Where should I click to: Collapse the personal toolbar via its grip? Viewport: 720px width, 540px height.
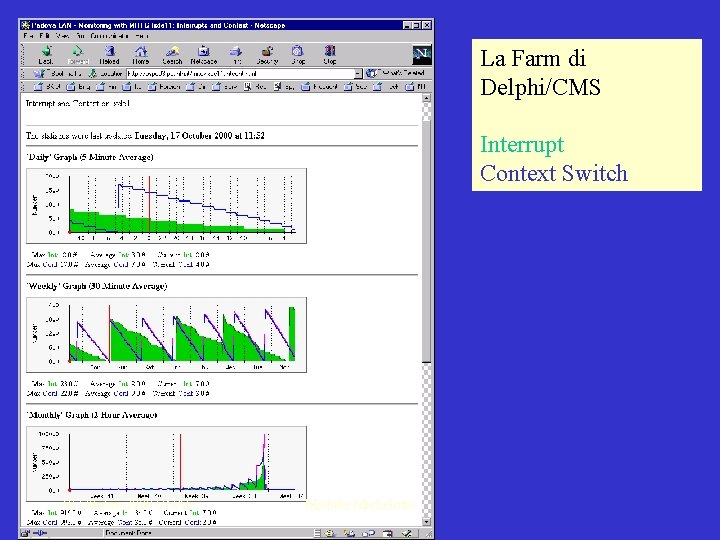[x=22, y=86]
